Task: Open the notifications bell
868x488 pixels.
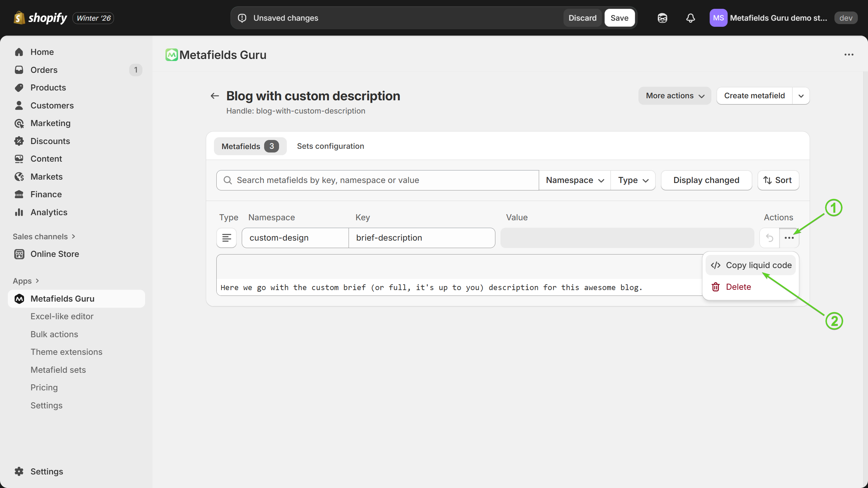Action: 690,18
